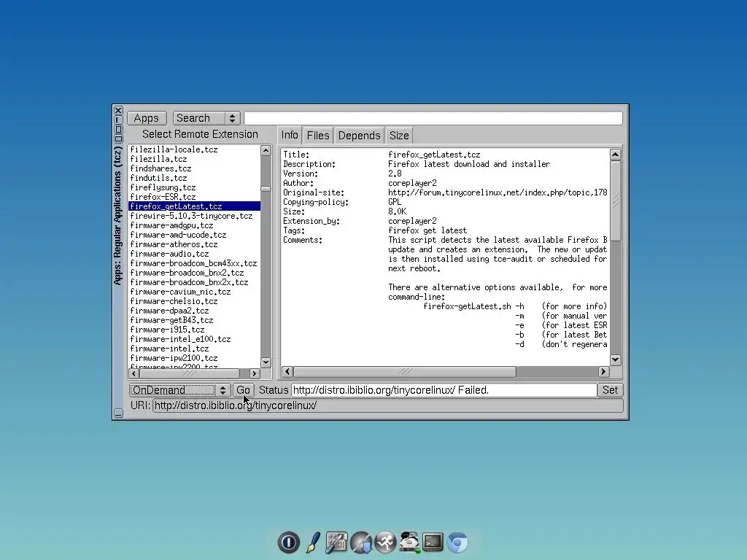Select fireflysung.tcz in the list
The width and height of the screenshot is (747, 560).
pyautogui.click(x=194, y=187)
